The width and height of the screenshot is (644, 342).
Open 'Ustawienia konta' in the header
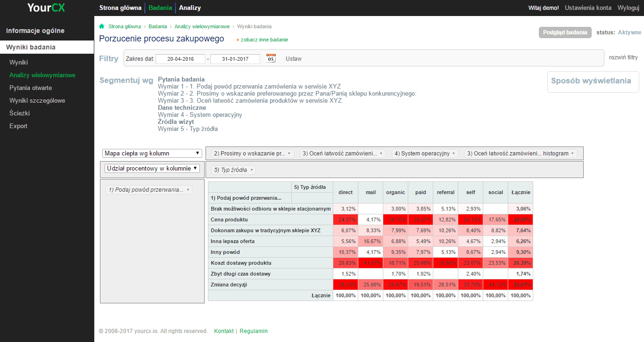pyautogui.click(x=588, y=8)
